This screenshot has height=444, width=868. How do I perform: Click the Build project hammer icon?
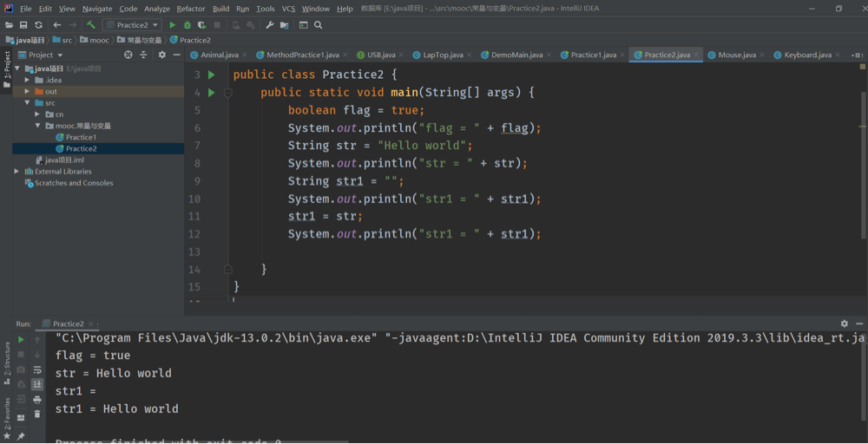(x=90, y=25)
